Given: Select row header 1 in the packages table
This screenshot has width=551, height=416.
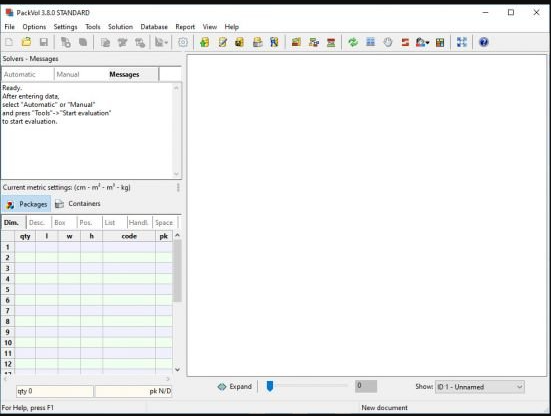Looking at the screenshot, I should [x=8, y=247].
